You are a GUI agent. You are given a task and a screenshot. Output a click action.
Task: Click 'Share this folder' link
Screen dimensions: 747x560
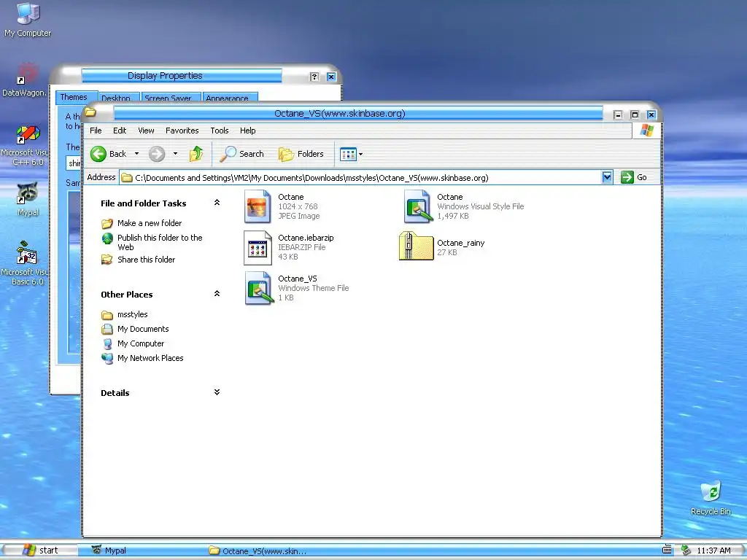click(x=146, y=260)
